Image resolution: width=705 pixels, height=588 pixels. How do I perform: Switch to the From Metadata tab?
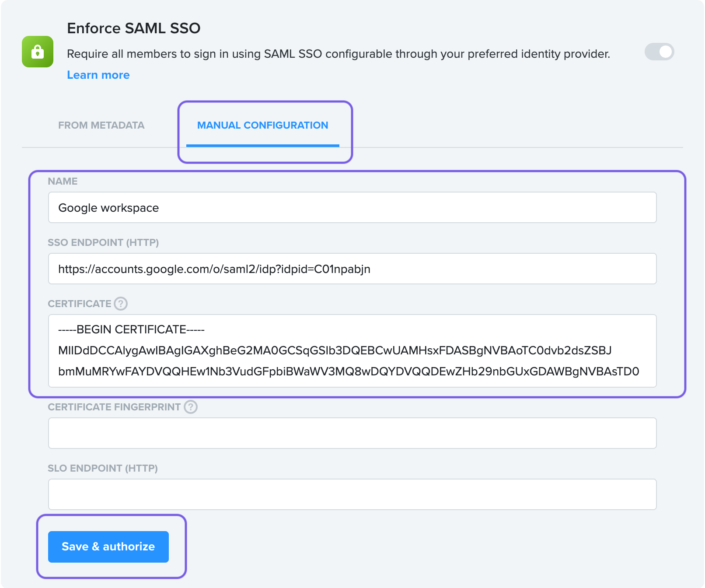(101, 125)
